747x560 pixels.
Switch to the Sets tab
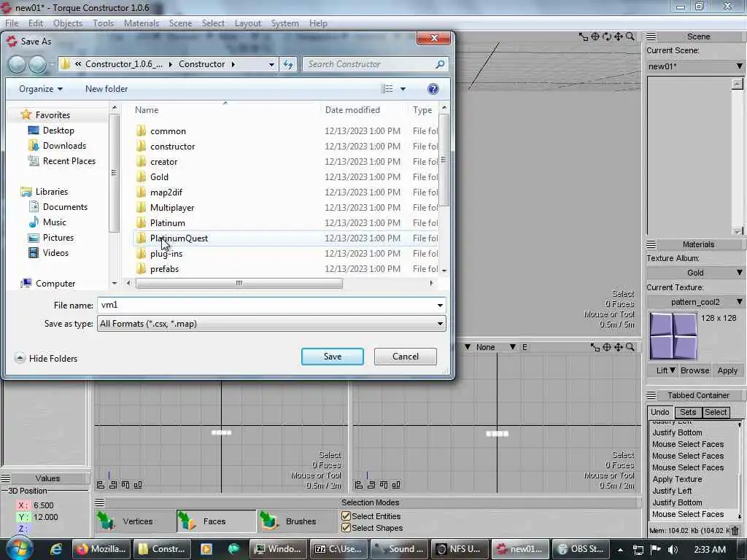[x=688, y=413]
